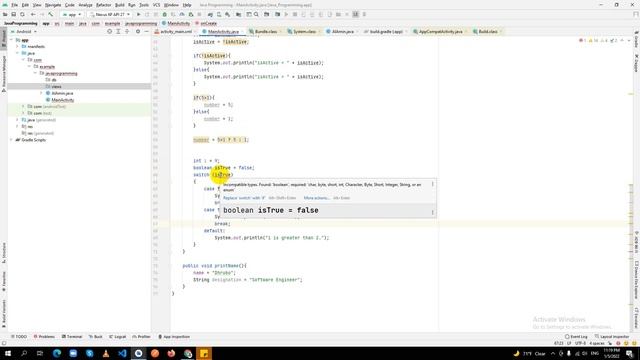The image size is (640, 360).
Task: Click the Windows Start button
Action: pyautogui.click(x=8, y=353)
